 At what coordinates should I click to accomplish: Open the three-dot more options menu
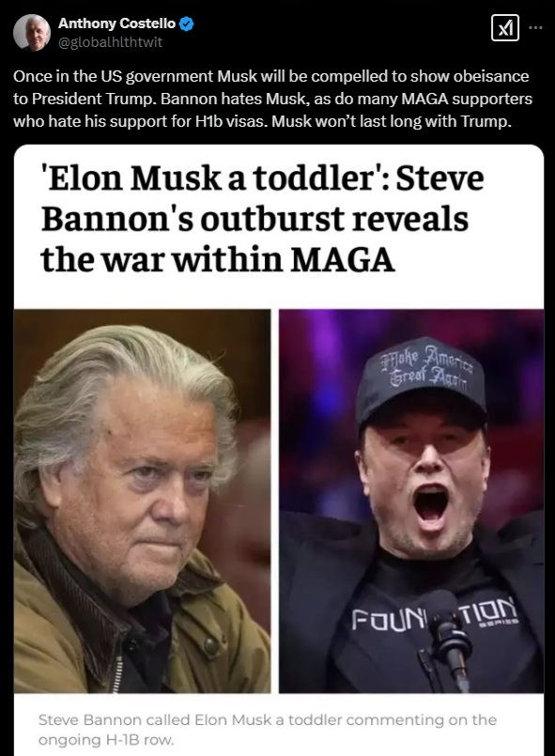pos(535,28)
